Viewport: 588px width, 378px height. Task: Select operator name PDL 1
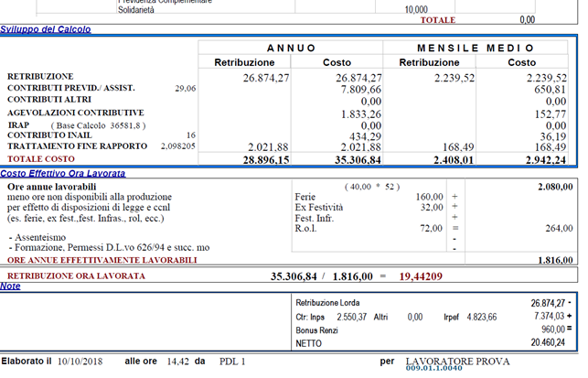click(232, 362)
